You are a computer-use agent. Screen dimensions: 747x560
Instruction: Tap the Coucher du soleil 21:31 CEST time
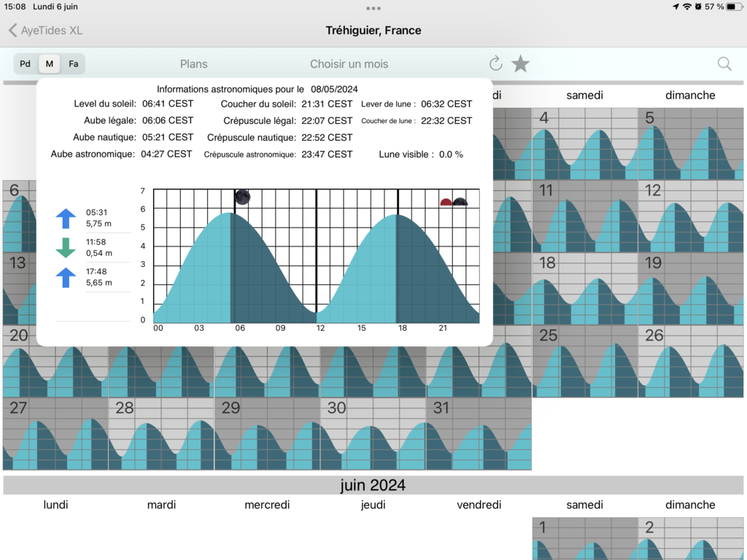click(327, 104)
